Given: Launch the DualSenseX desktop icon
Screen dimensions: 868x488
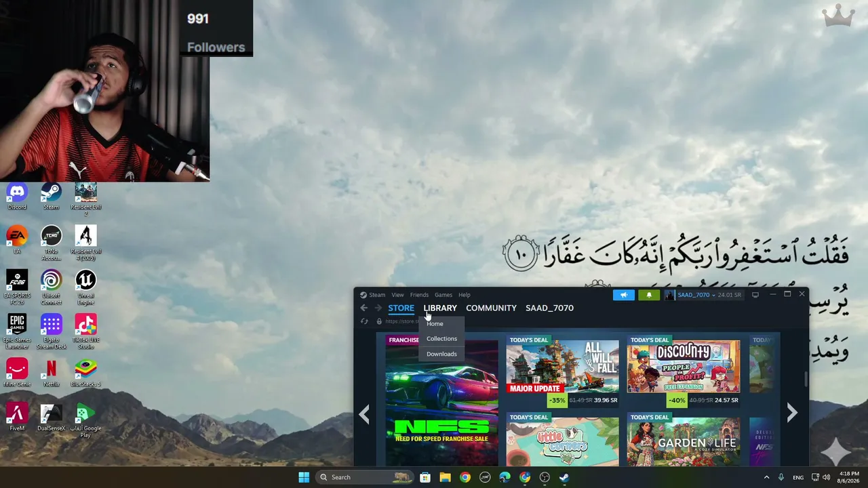Looking at the screenshot, I should tap(51, 417).
